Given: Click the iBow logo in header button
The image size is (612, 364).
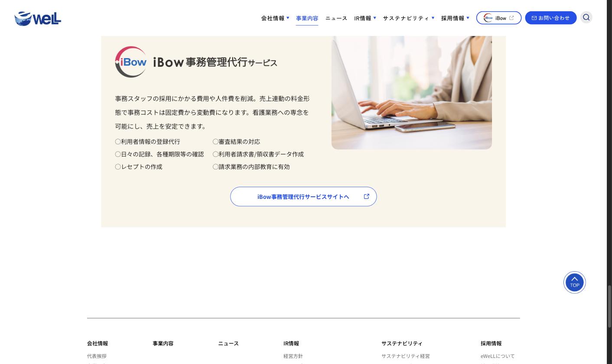Looking at the screenshot, I should pos(488,18).
